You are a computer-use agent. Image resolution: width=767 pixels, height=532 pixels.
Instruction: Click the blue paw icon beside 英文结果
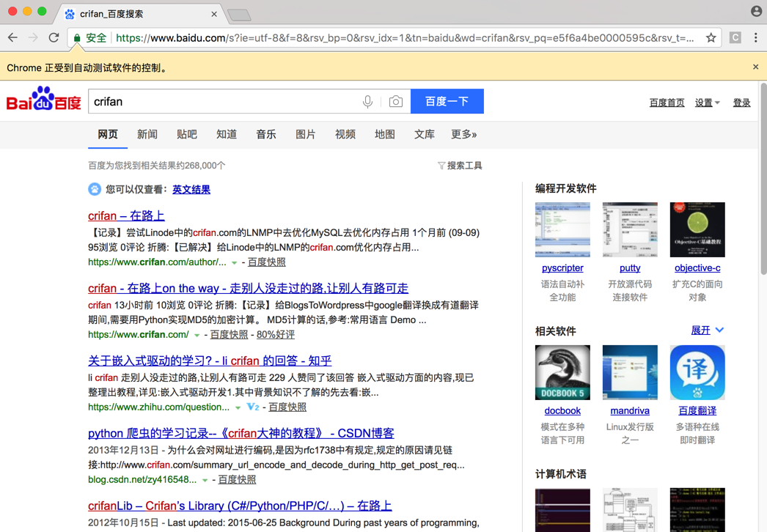tap(95, 189)
